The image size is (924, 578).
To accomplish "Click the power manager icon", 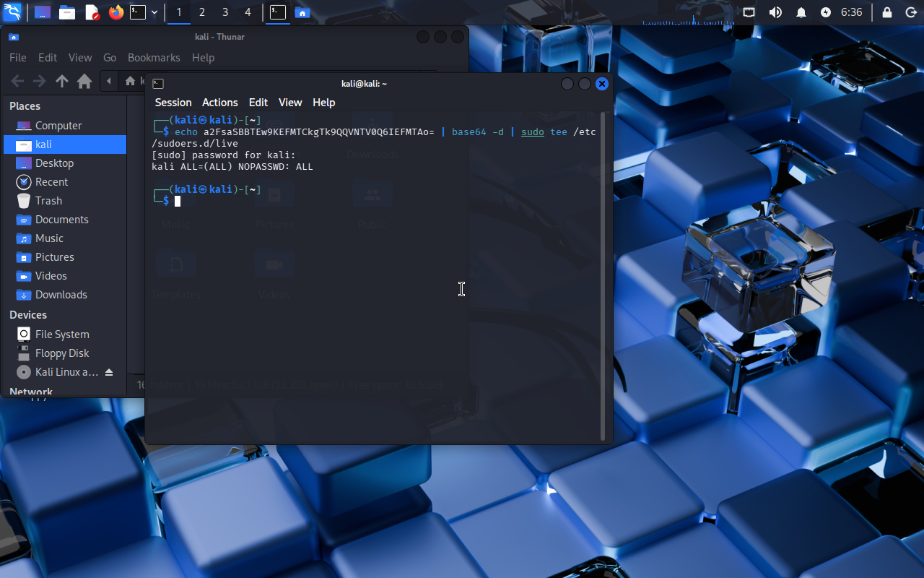I will pyautogui.click(x=826, y=12).
